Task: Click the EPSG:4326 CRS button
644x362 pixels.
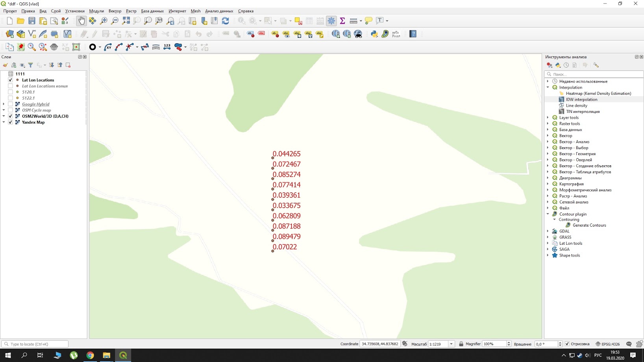Action: (x=608, y=344)
